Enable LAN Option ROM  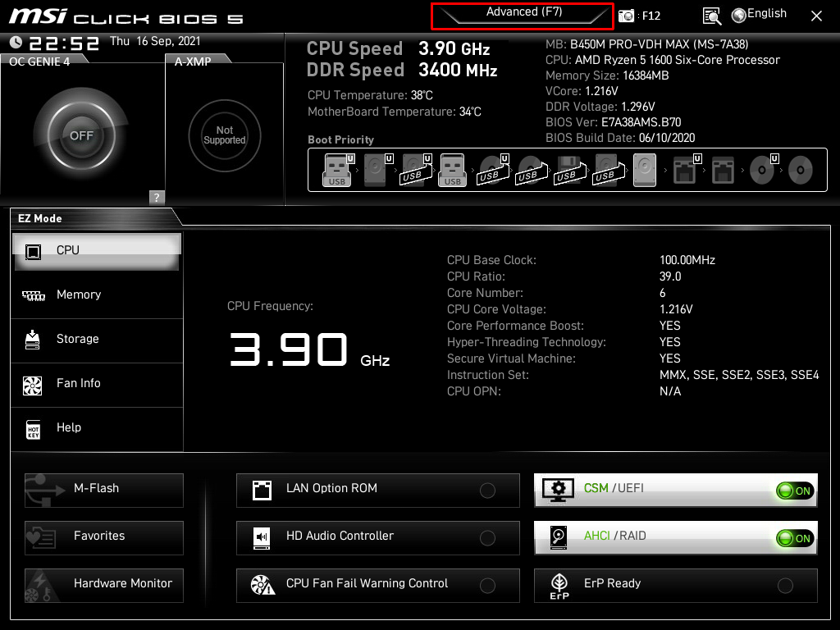click(487, 491)
